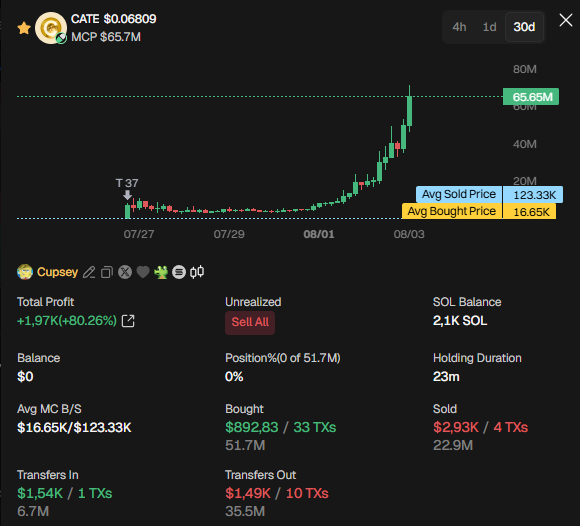Click the $892,83 / 33 TXs value
This screenshot has width=580, height=526.
[x=280, y=427]
